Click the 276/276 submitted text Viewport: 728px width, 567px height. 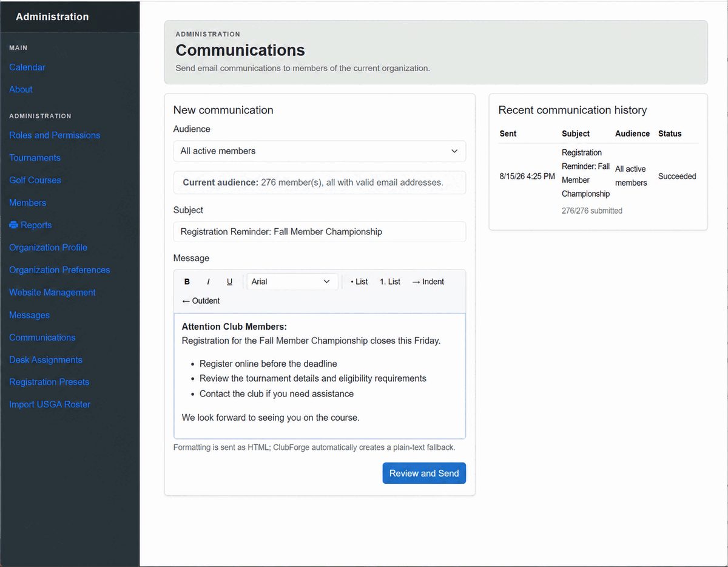click(x=592, y=211)
